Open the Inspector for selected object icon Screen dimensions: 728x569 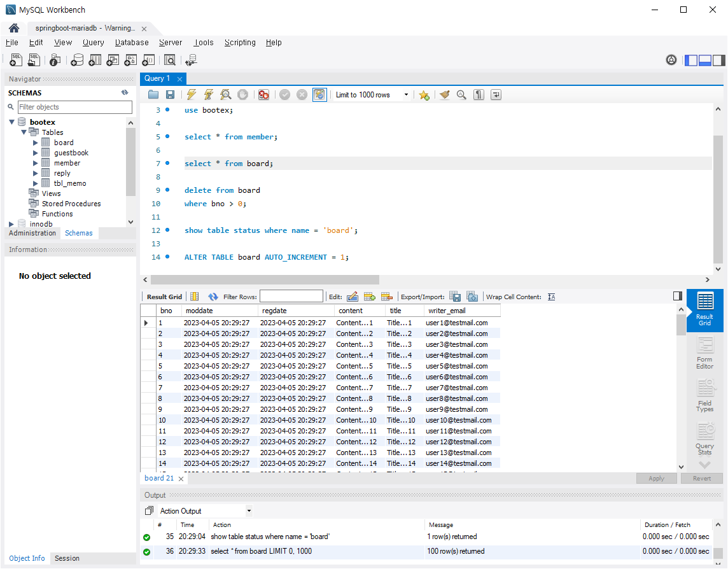point(55,60)
